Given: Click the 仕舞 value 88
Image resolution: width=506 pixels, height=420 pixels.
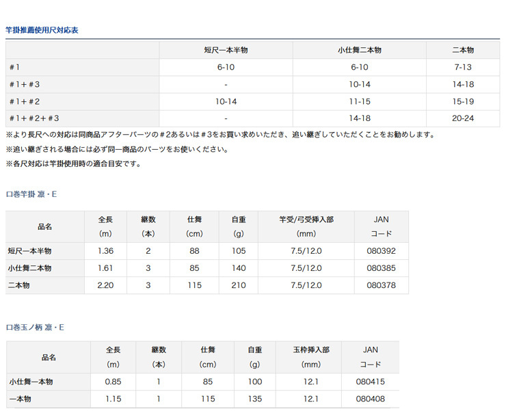Looking at the screenshot, I should [194, 251].
